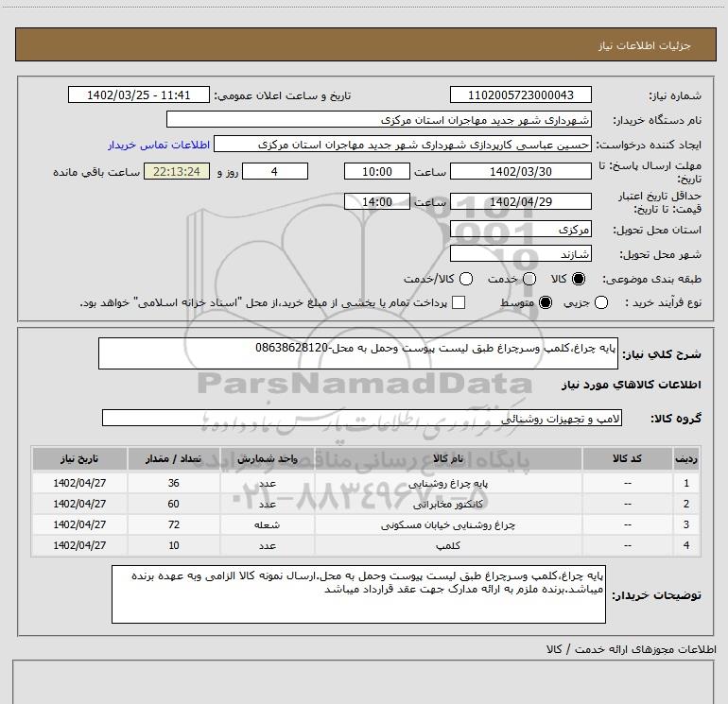
Task: Choose the متوسط purchase type radio
Action: pos(546,302)
